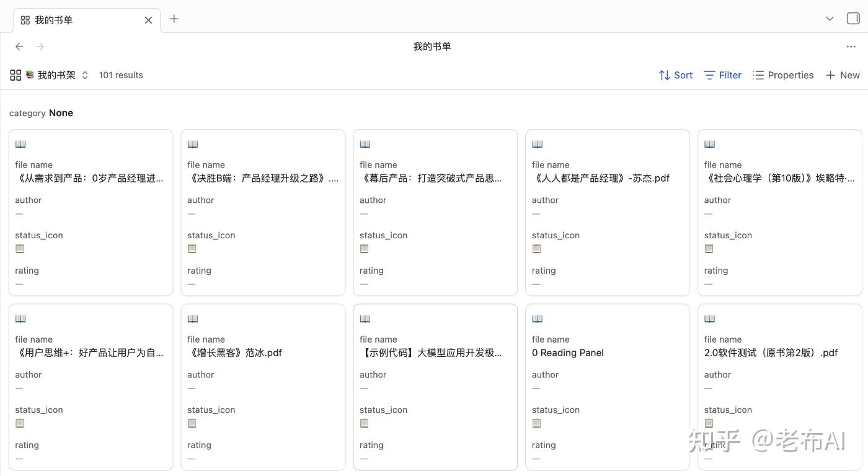Click the book icon on 《社会心理学》 card
This screenshot has height=476, width=868.
710,144
